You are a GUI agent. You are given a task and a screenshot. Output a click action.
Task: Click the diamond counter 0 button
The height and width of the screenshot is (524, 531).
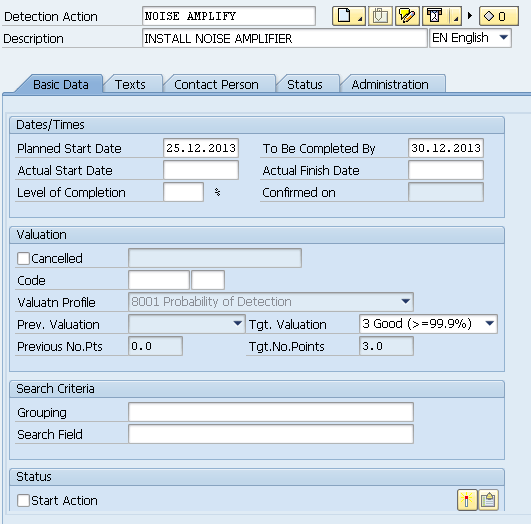click(x=498, y=16)
